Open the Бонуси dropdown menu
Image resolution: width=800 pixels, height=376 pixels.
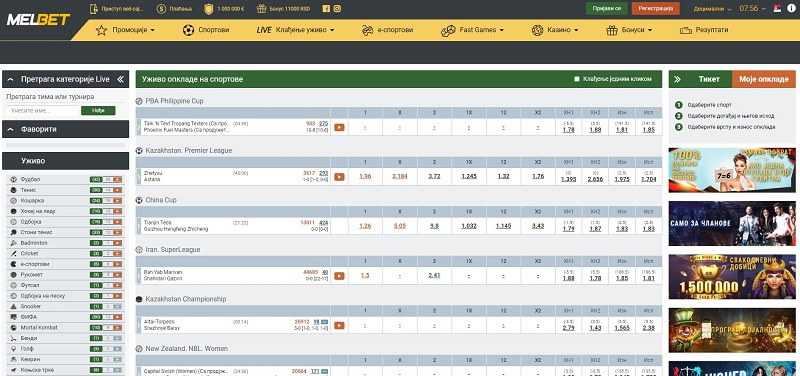point(629,30)
